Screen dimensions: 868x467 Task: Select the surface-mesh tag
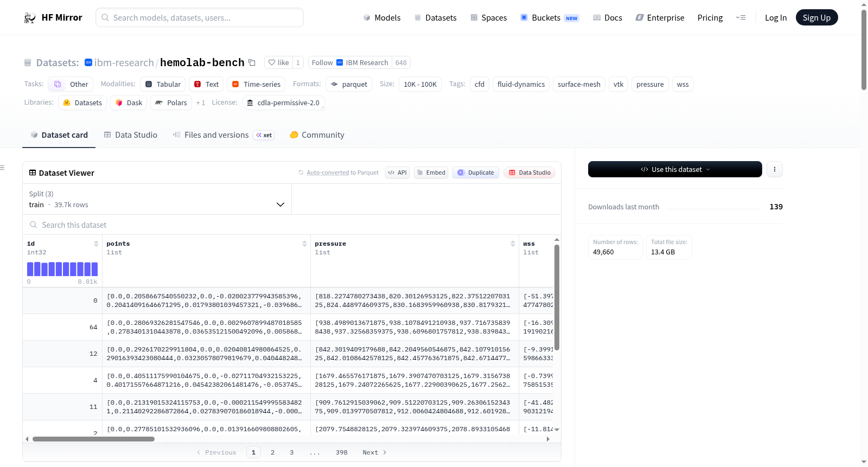(579, 84)
